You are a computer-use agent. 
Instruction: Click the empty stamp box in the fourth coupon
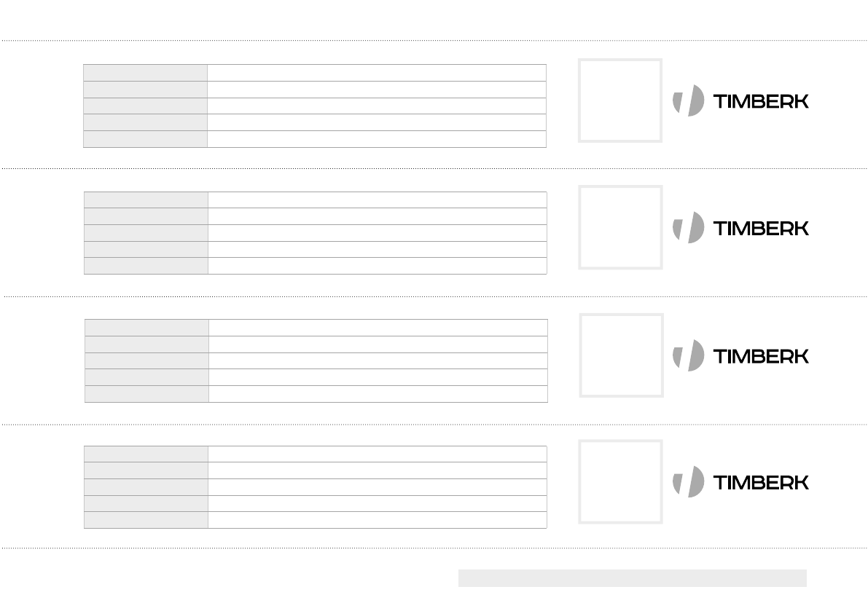pos(620,481)
